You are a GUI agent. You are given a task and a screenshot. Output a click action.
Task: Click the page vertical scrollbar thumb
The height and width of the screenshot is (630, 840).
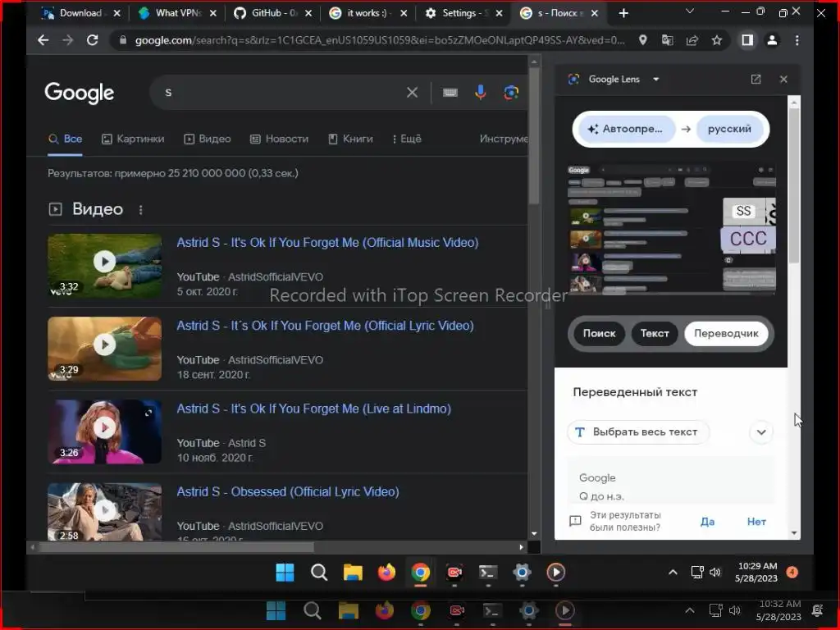point(533,135)
